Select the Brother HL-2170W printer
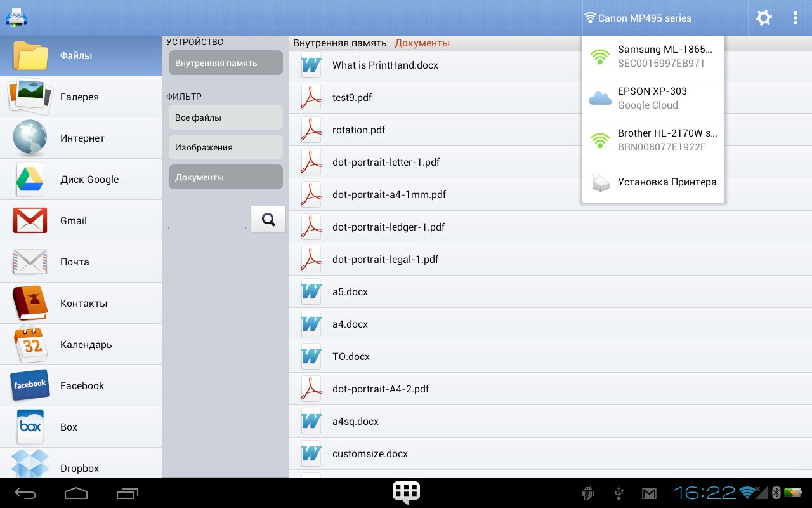 pos(653,140)
